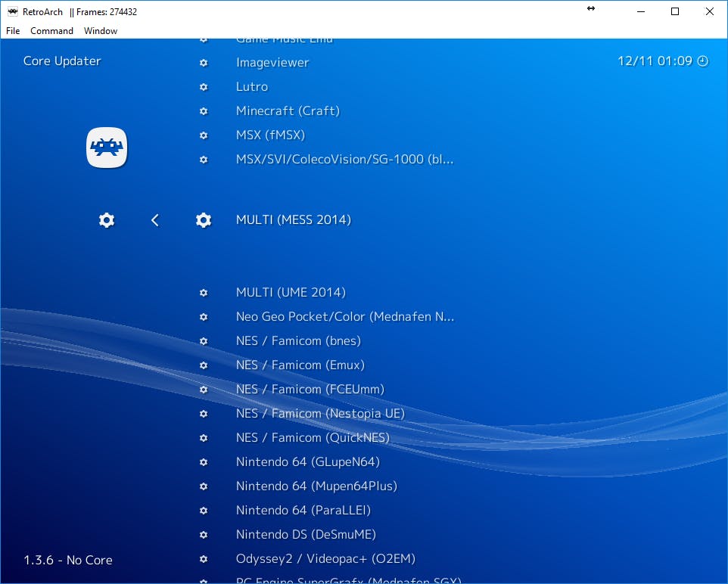Download MSX/SVI/ColecoVision/SG-1000 core
This screenshot has width=728, height=584.
pos(344,159)
